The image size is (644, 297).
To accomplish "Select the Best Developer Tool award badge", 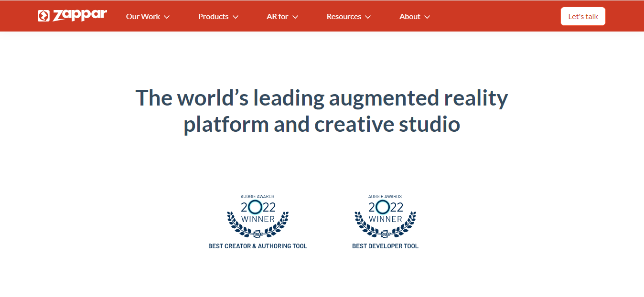I will 385,222.
